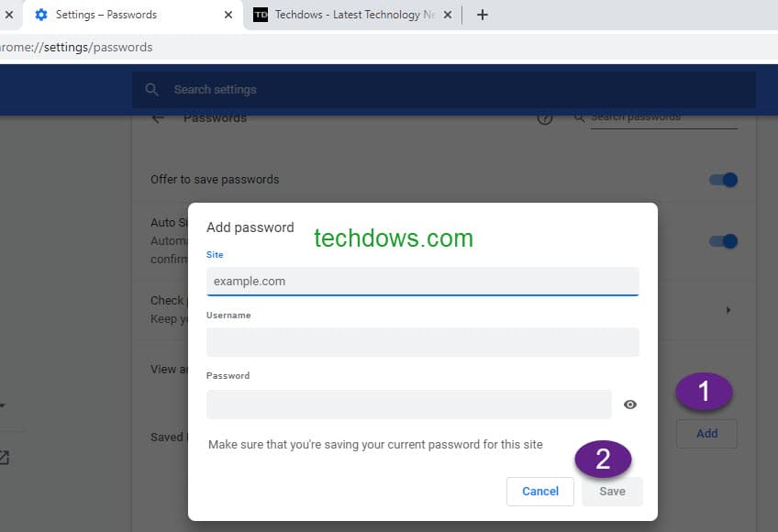Click inside the Site field showing example.com
Image resolution: width=778 pixels, height=532 pixels.
click(421, 281)
